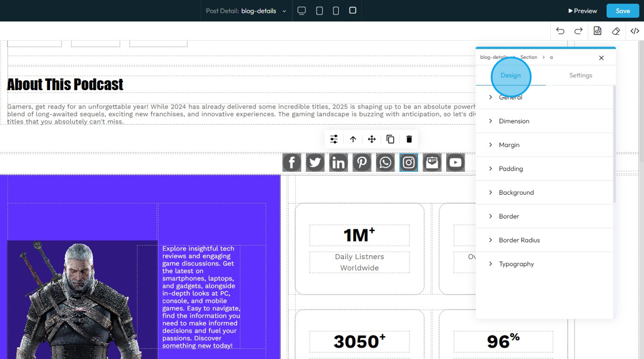
Task: Delete the selected element with trash icon
Action: pyautogui.click(x=409, y=139)
